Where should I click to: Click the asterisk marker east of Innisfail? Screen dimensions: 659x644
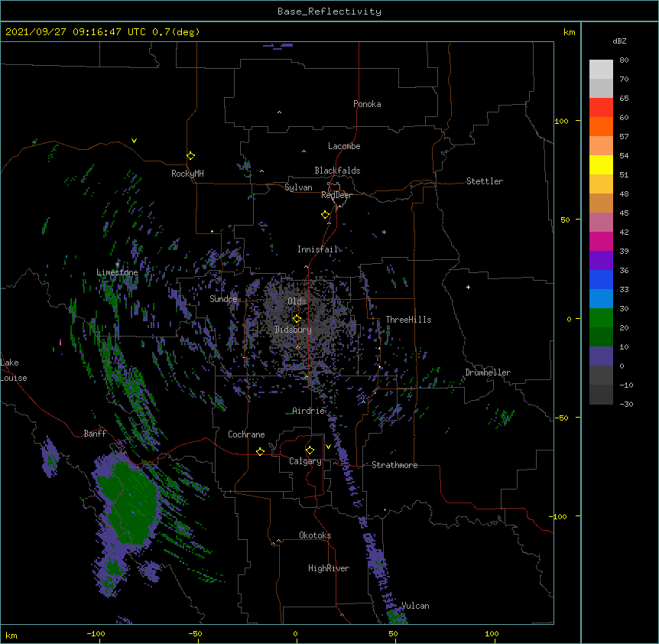[384, 233]
